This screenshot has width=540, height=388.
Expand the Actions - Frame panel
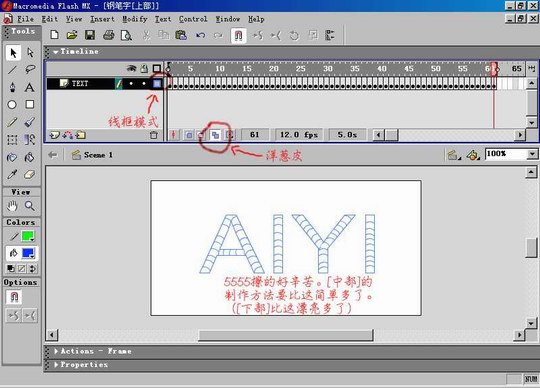(x=56, y=351)
